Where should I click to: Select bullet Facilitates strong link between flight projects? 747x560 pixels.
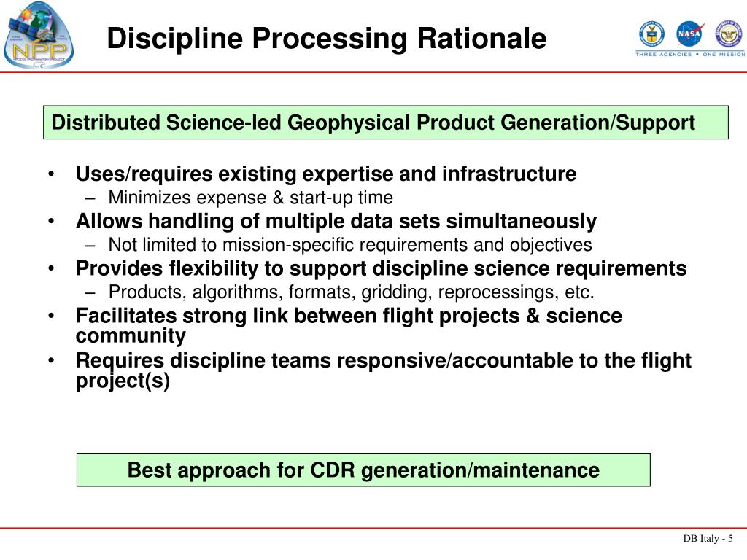tap(349, 326)
